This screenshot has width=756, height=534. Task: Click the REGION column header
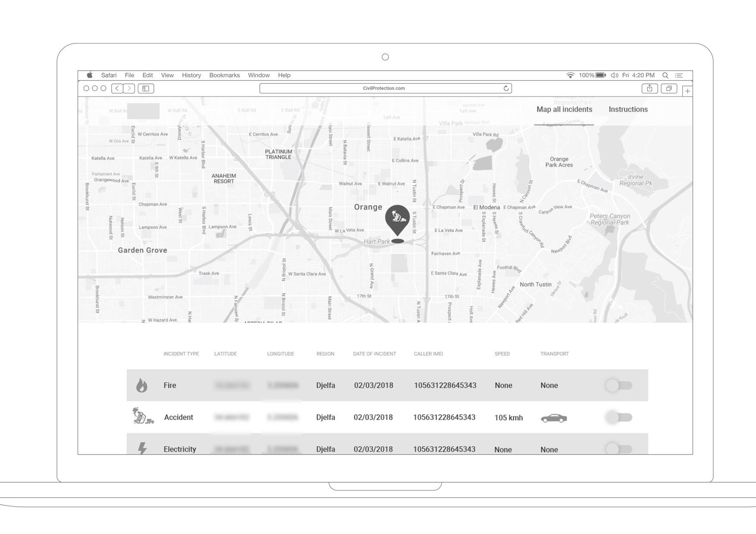click(325, 354)
